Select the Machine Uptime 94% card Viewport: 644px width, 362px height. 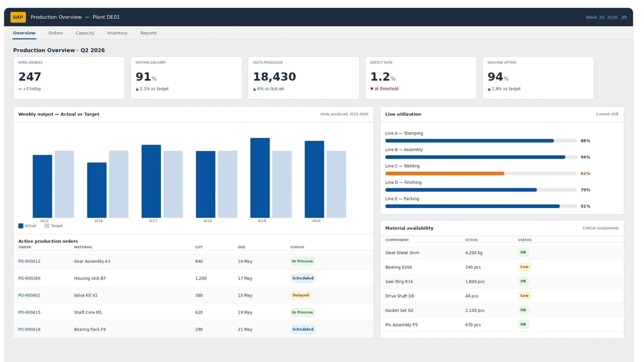pyautogui.click(x=538, y=78)
